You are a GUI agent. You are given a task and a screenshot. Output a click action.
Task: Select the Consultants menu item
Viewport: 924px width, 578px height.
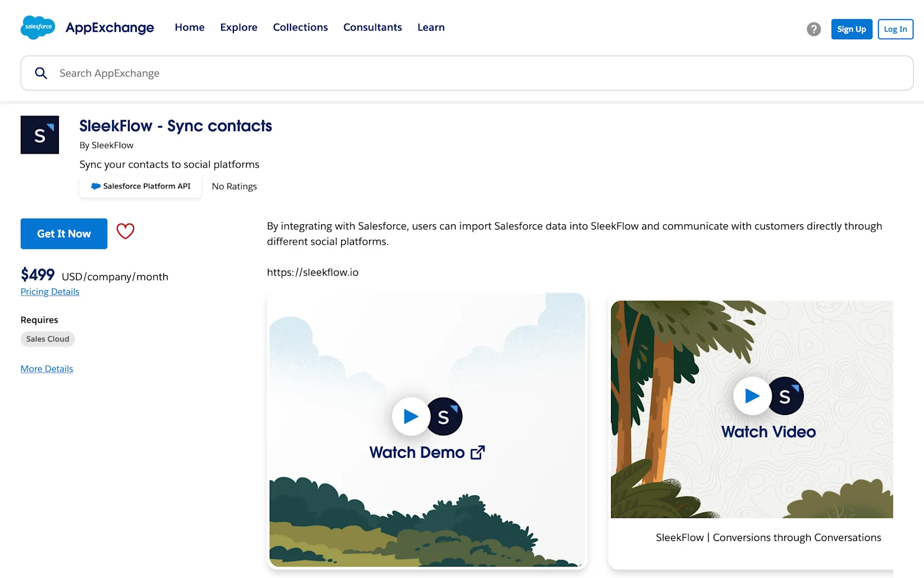point(372,27)
